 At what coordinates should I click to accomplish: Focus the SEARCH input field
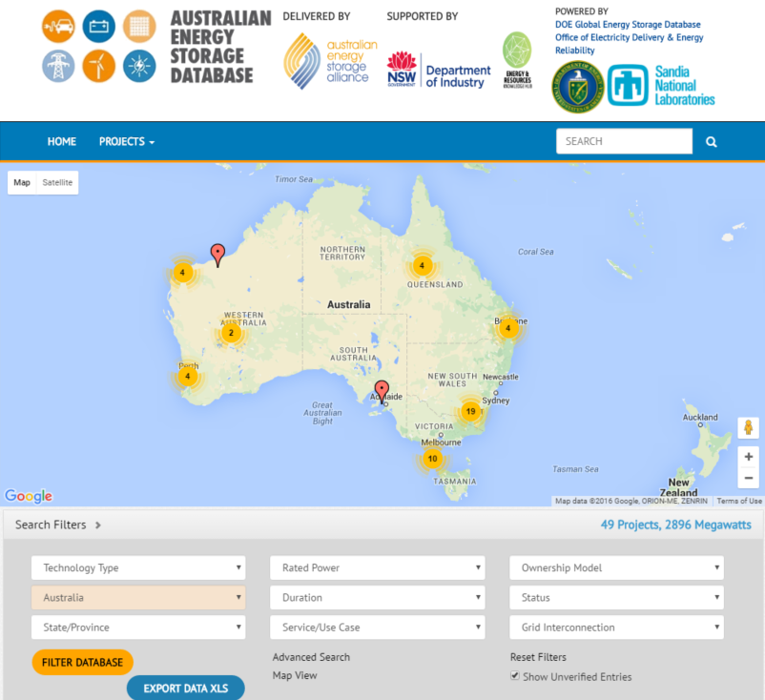(x=625, y=141)
